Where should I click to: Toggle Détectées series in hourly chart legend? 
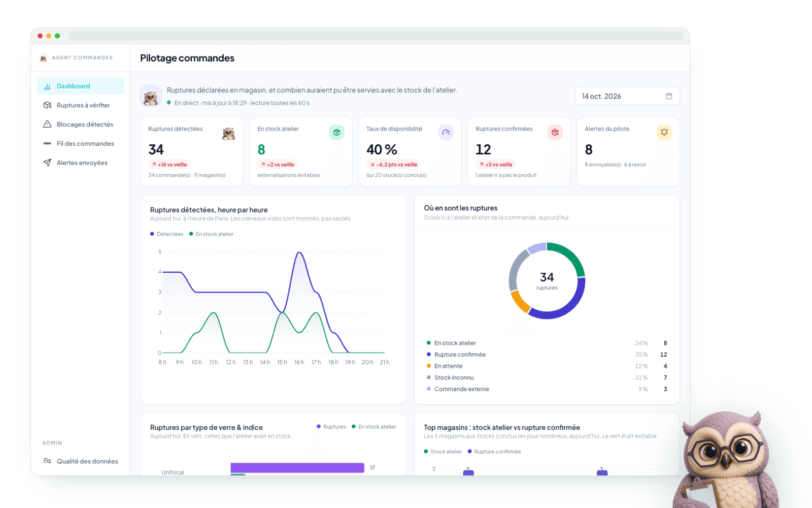[x=167, y=234]
